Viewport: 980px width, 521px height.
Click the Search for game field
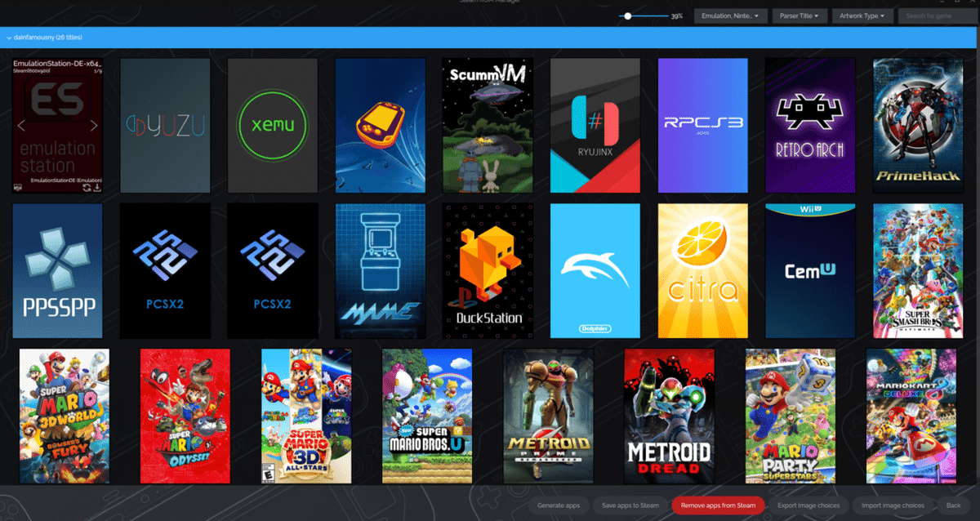click(x=936, y=16)
